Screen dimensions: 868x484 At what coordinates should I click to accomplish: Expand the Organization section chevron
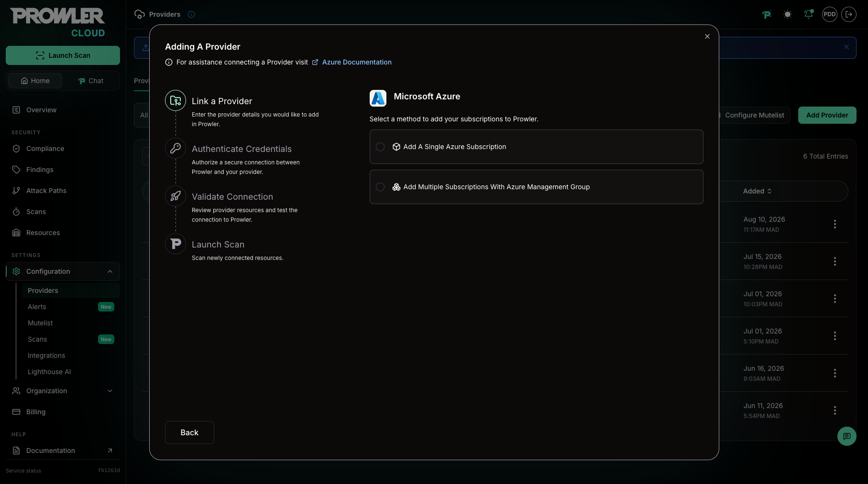tap(110, 391)
